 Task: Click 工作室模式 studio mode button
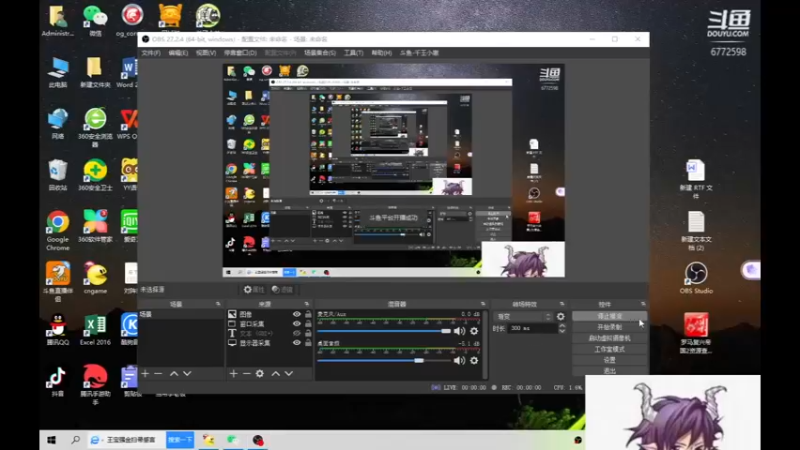click(609, 349)
